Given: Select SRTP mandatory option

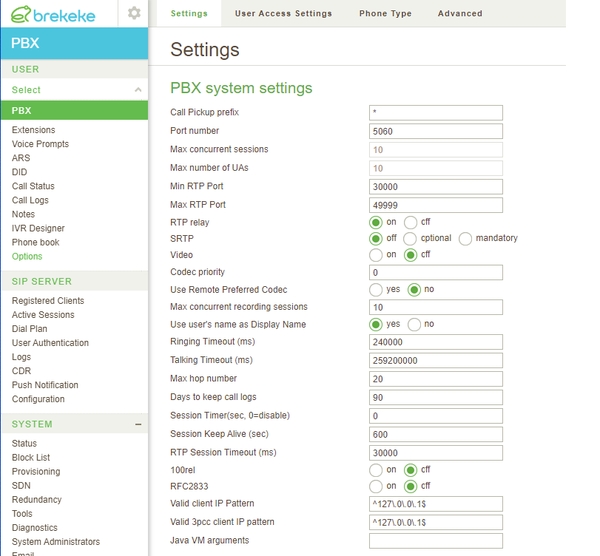Looking at the screenshot, I should tap(465, 239).
